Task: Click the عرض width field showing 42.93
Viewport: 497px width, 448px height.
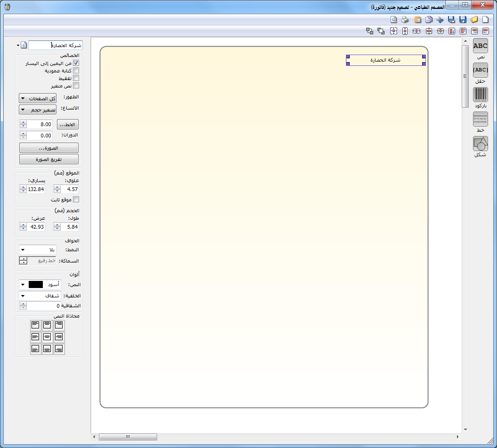Action: [x=35, y=227]
